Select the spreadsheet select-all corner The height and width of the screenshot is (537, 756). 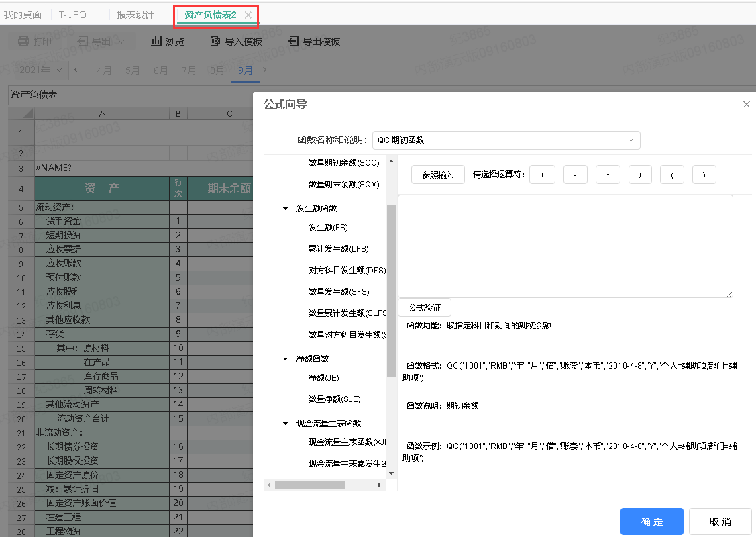[x=21, y=114]
